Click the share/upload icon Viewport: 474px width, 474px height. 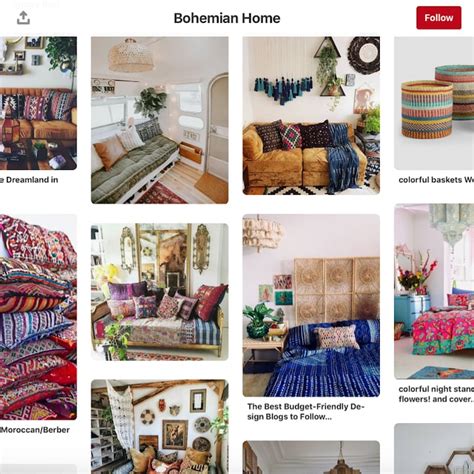[x=23, y=18]
